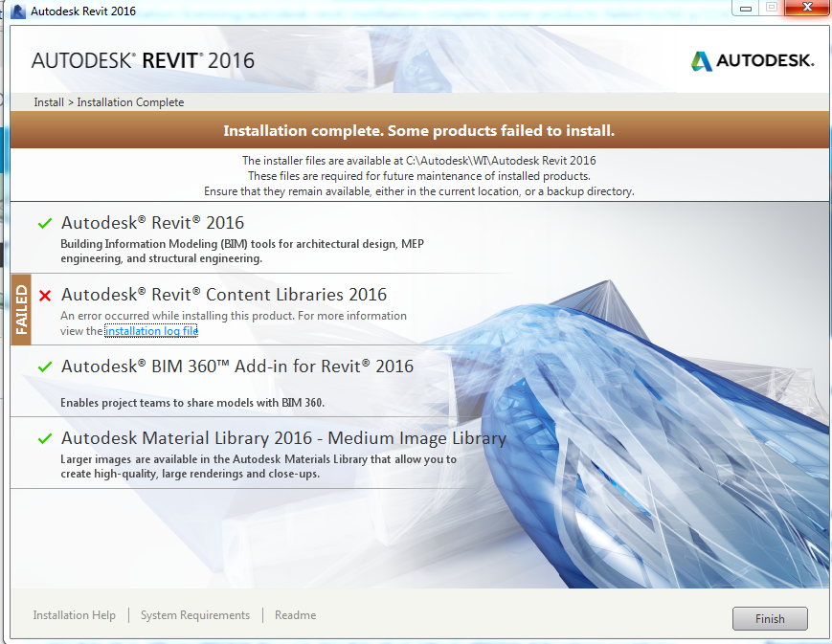Click 'Ensure that they remain available' text line
This screenshot has height=644, width=832.
pos(419,191)
